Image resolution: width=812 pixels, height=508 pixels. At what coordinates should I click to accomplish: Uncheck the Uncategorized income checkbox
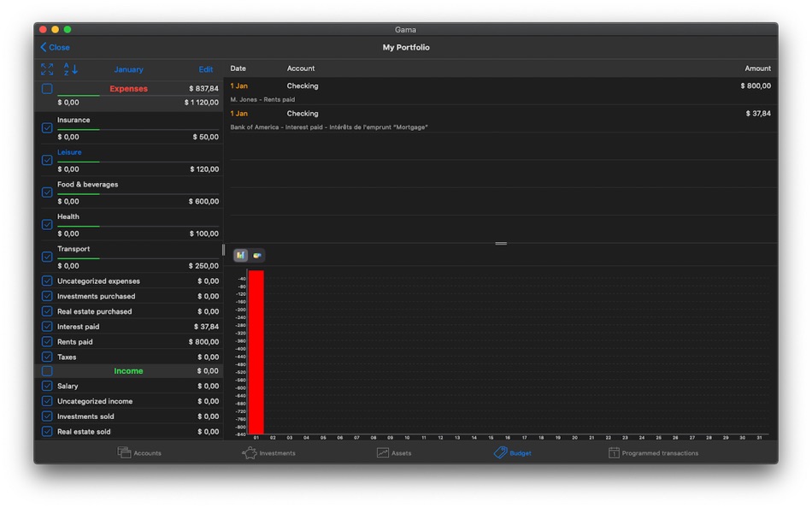(x=47, y=401)
